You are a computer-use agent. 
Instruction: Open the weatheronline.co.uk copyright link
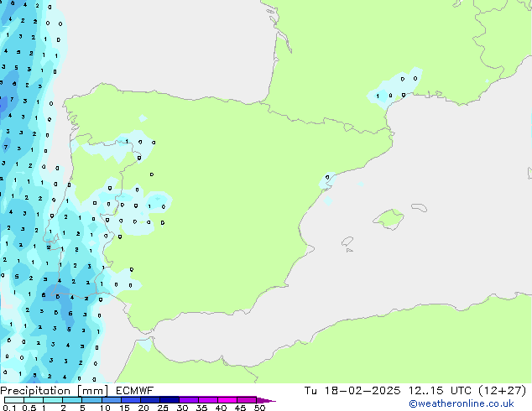tap(462, 404)
